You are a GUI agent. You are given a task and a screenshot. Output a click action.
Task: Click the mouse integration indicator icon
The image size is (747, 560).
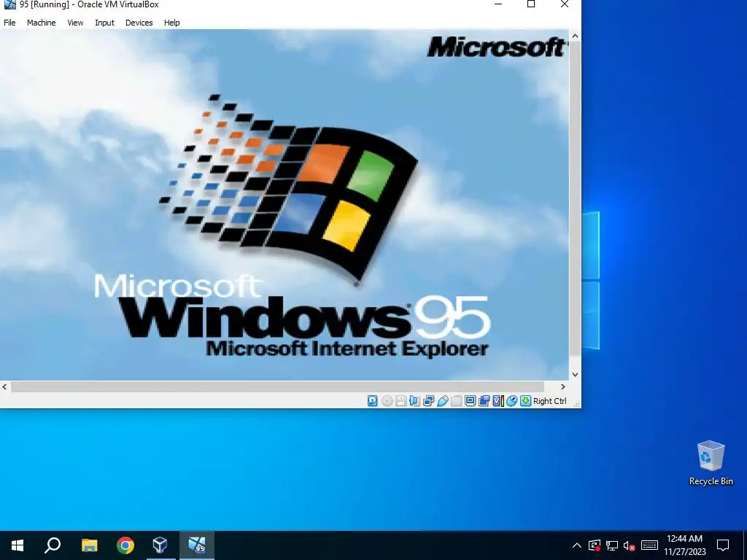[511, 401]
